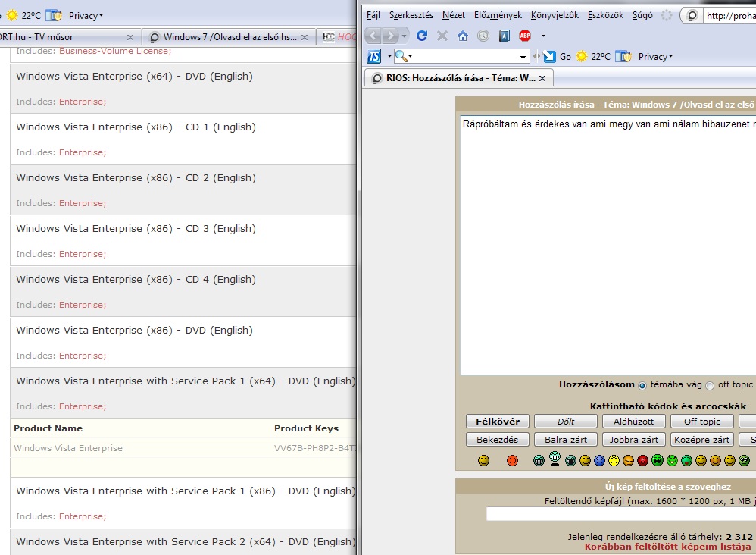Insert the dark red smiley

pos(642,461)
